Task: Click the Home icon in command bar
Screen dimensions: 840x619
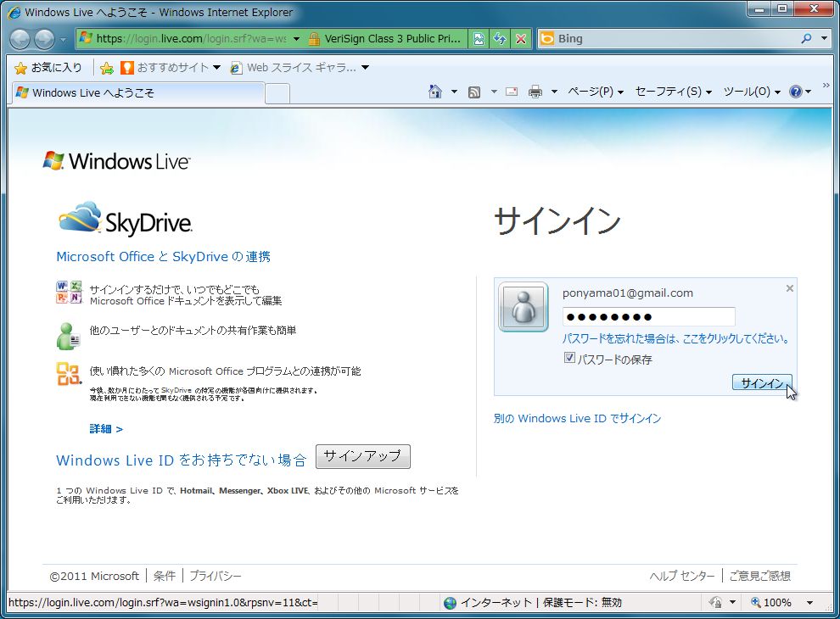Action: click(x=435, y=92)
